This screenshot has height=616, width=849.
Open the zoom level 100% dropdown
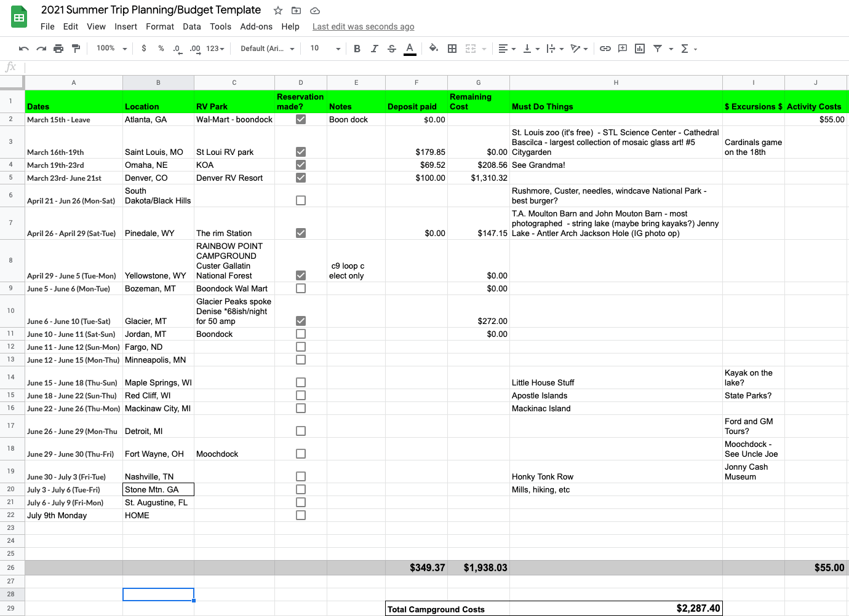point(111,49)
